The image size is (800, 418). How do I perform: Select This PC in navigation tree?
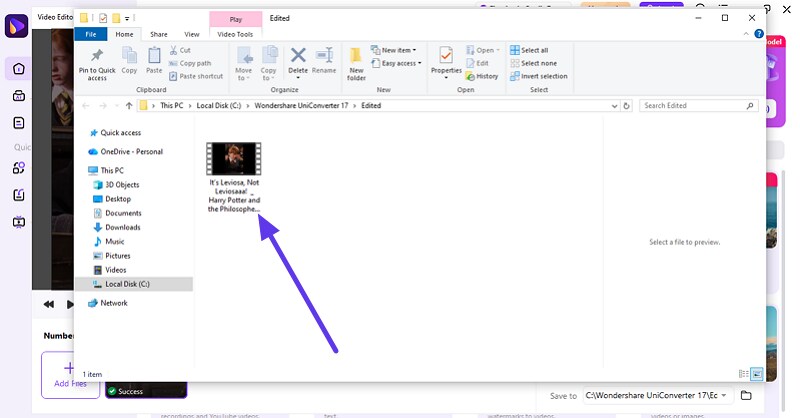[106, 170]
